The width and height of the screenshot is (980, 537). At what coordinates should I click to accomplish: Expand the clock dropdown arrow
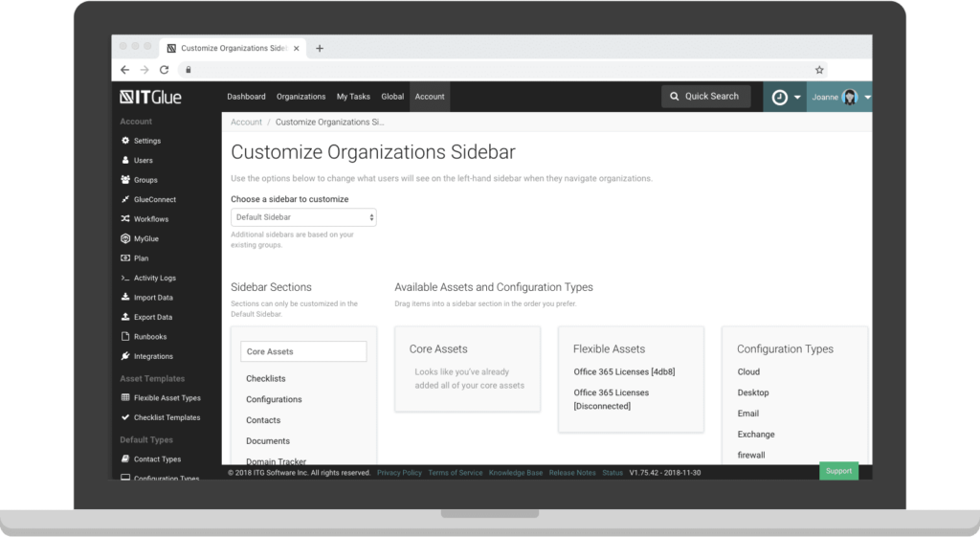(797, 97)
